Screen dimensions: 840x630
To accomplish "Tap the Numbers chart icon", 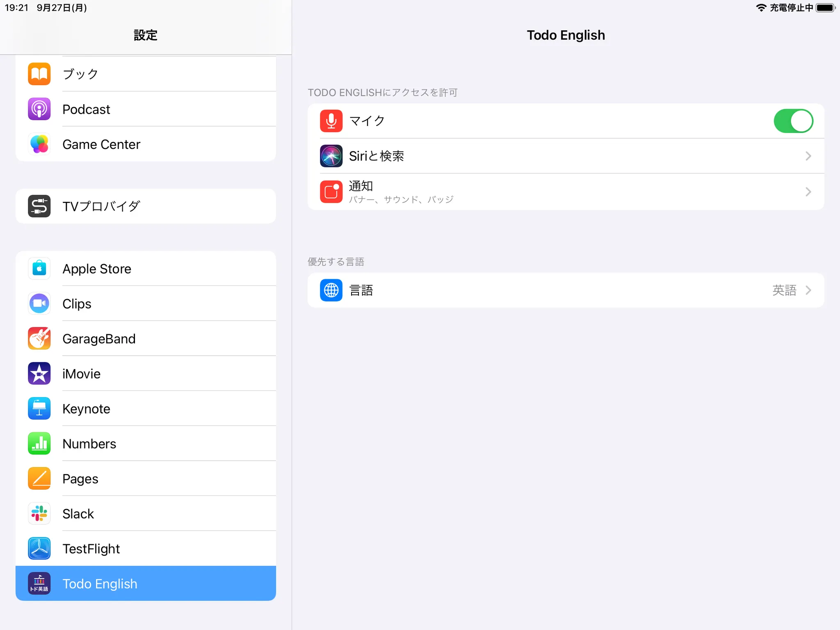I will pos(39,443).
